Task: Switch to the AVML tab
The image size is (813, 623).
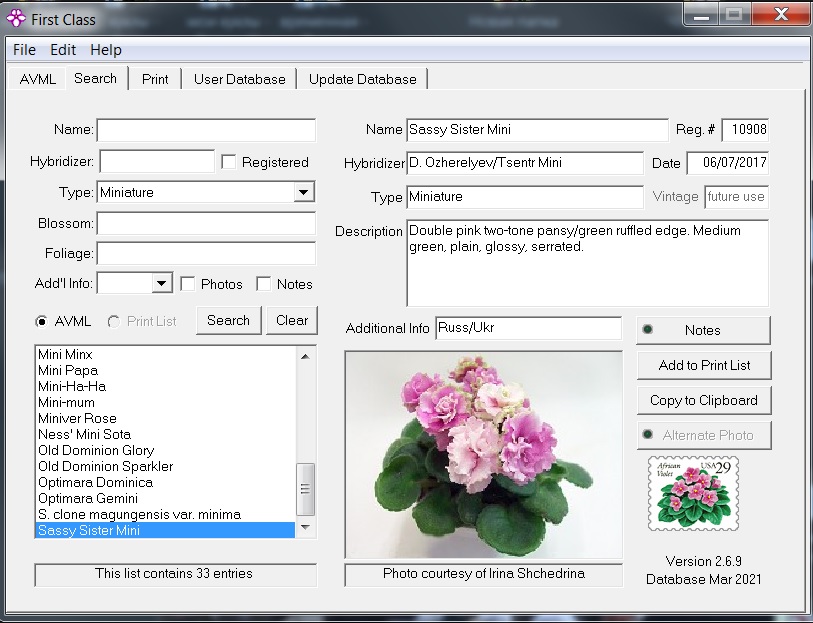Action: click(37, 79)
